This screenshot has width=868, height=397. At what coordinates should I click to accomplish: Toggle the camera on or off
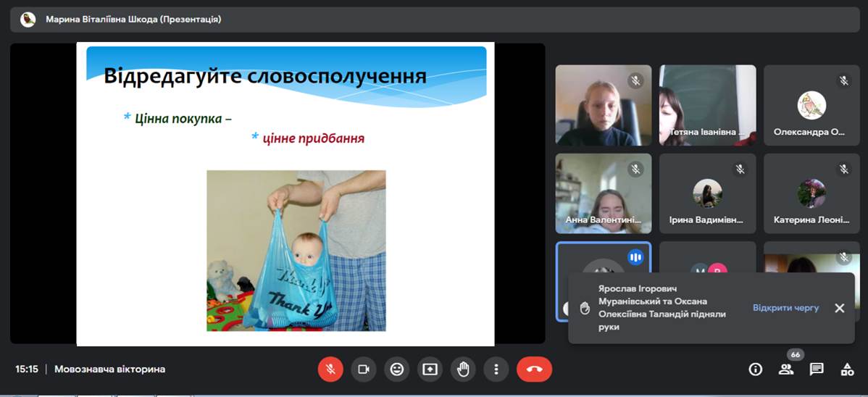coord(364,369)
